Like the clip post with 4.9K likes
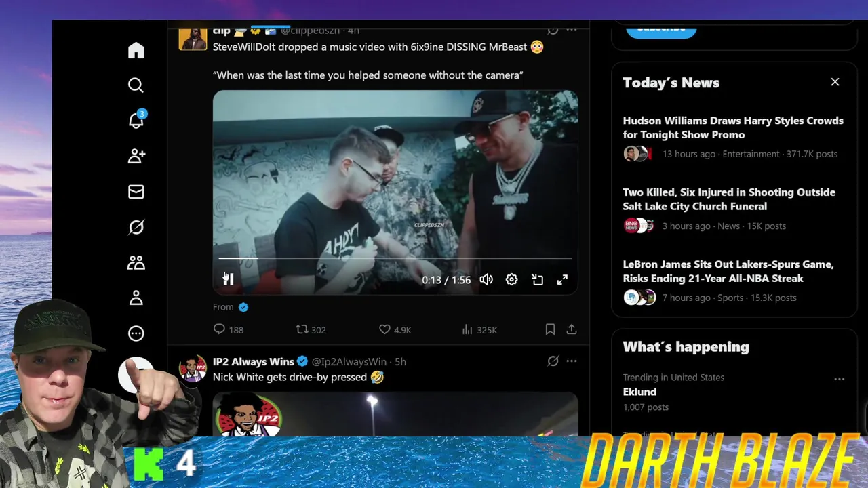The image size is (868, 488). (395, 329)
